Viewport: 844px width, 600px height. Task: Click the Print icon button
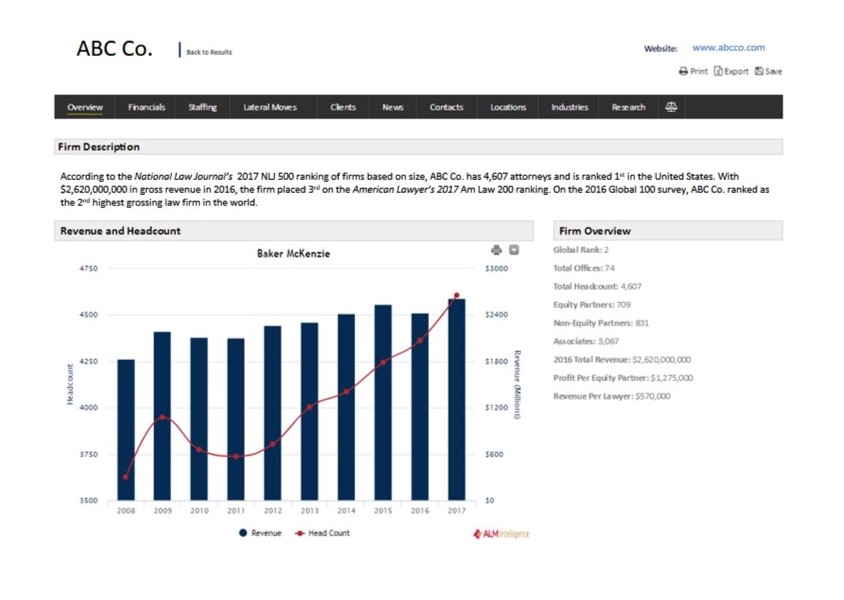693,71
